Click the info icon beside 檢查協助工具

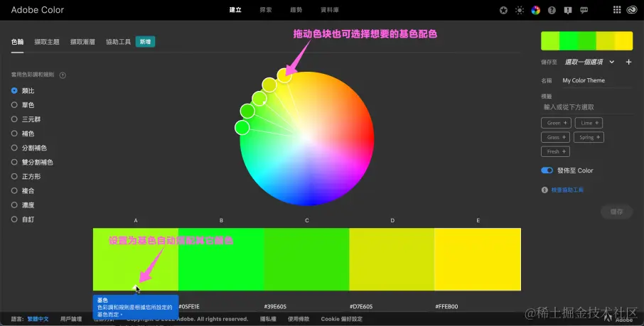[x=544, y=190]
